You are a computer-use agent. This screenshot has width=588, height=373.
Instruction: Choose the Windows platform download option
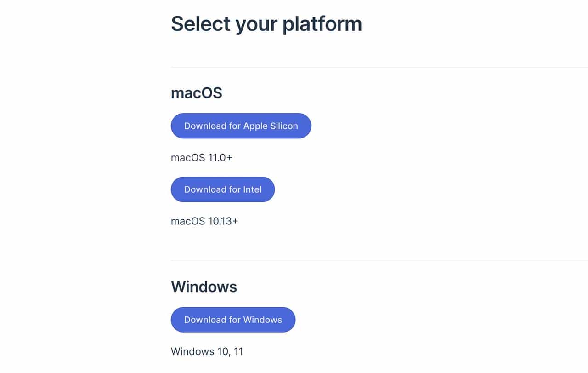tap(233, 320)
